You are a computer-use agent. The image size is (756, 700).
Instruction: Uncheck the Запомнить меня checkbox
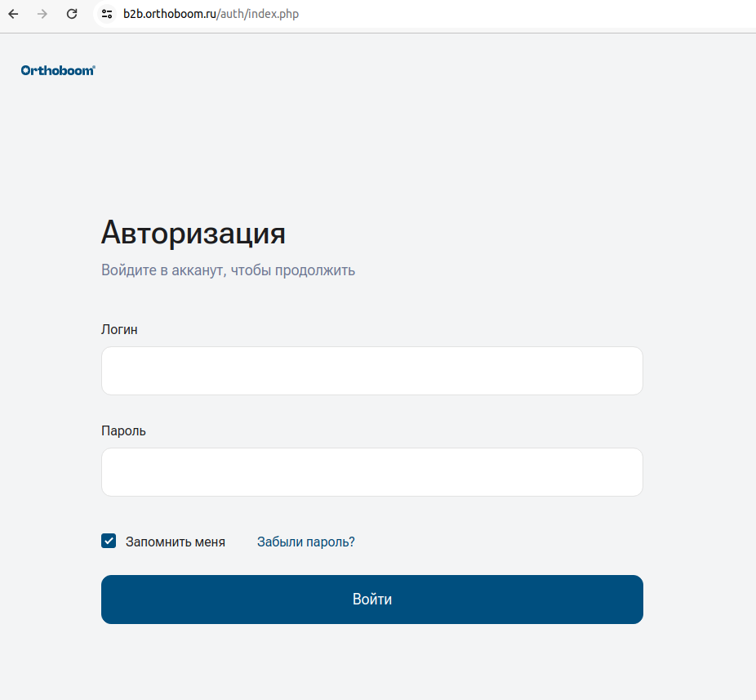pyautogui.click(x=109, y=541)
